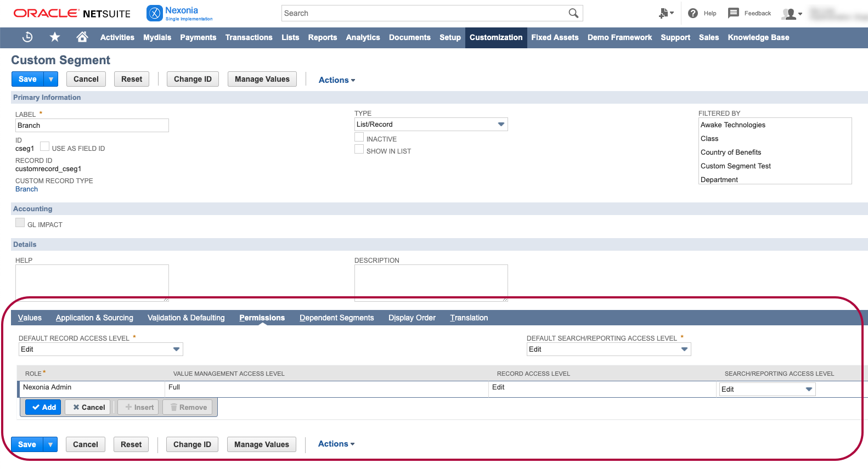Switch to the Translation subtab
Screen dimensions: 868x474
click(469, 318)
